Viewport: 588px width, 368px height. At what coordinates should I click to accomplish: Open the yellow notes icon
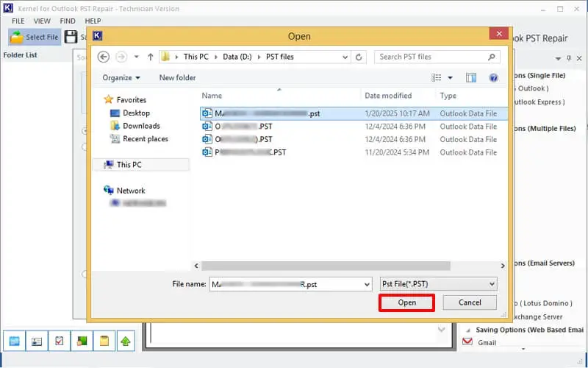pyautogui.click(x=104, y=341)
